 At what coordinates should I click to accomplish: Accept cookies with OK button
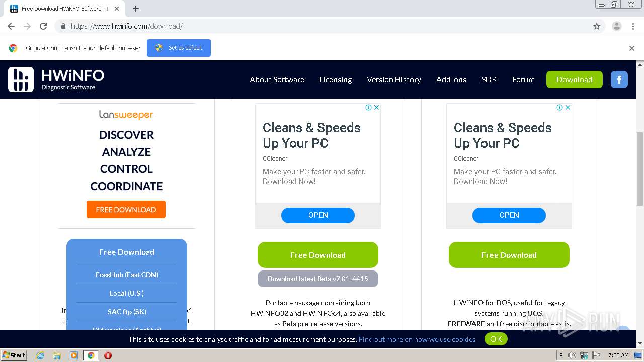496,339
